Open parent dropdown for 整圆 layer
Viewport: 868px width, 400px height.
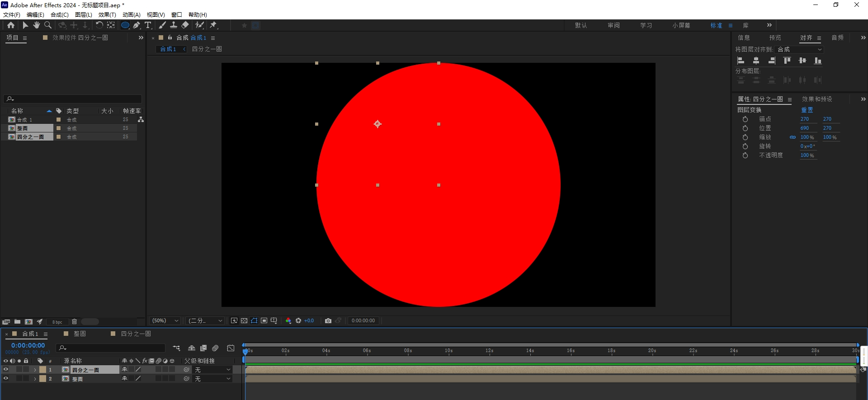coord(212,379)
